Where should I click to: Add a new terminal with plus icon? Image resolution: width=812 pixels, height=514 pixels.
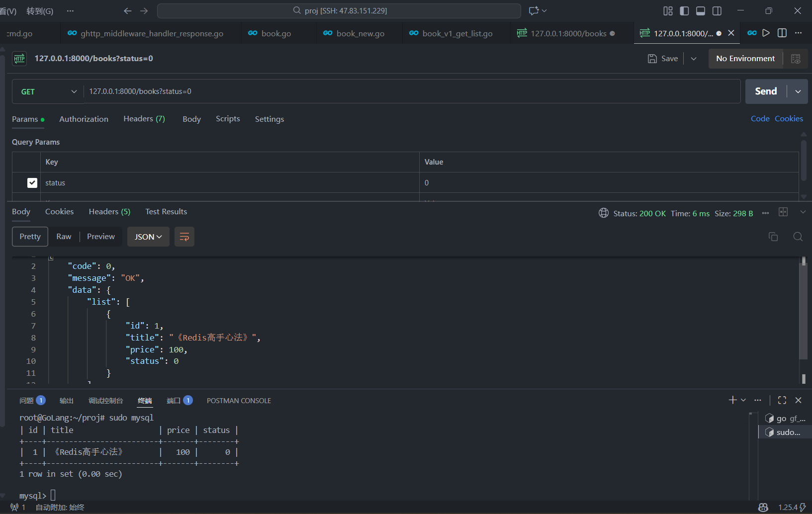pos(732,400)
